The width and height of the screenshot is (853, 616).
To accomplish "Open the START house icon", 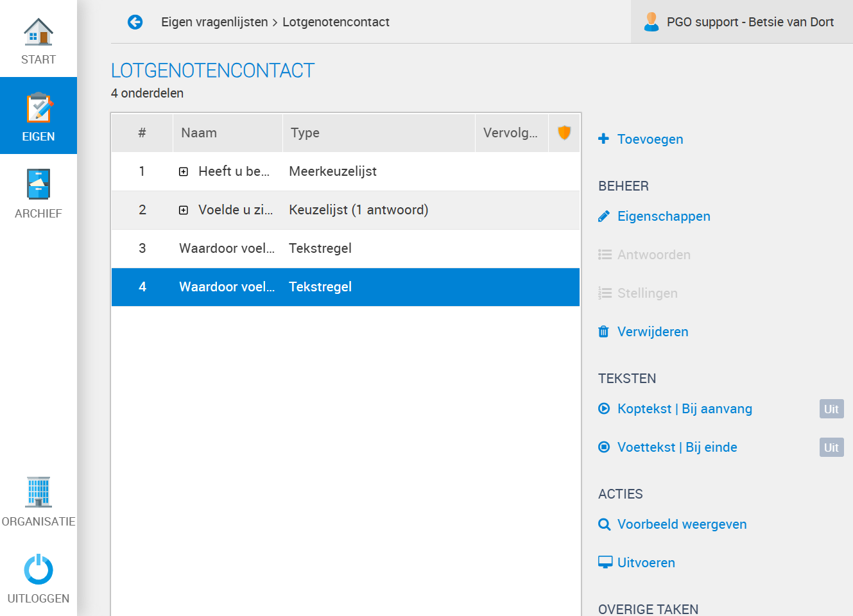I will (39, 31).
